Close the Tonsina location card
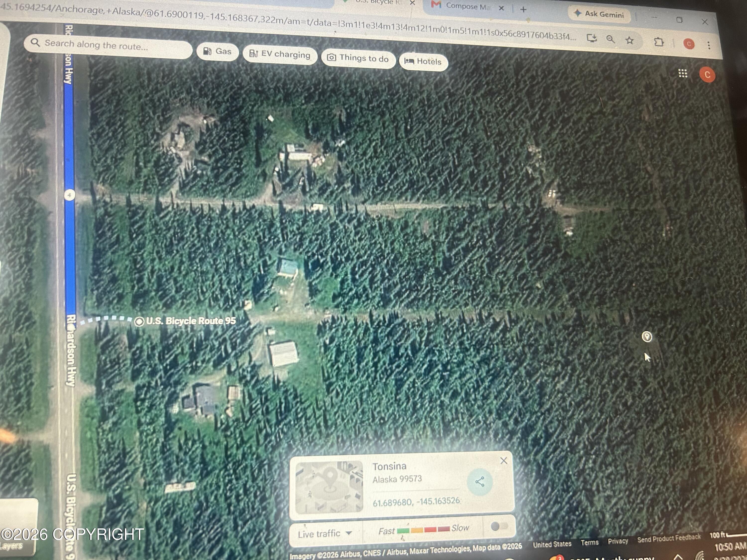This screenshot has height=560, width=747. pyautogui.click(x=503, y=460)
